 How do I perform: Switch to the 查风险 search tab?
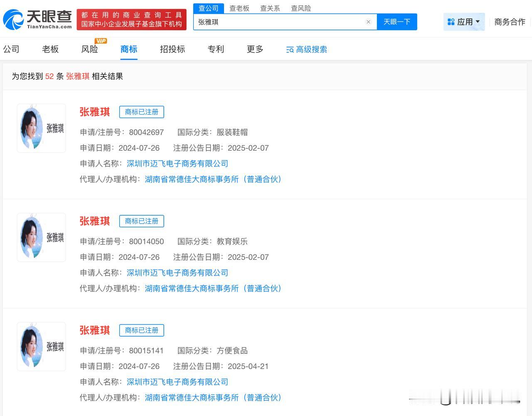click(301, 8)
